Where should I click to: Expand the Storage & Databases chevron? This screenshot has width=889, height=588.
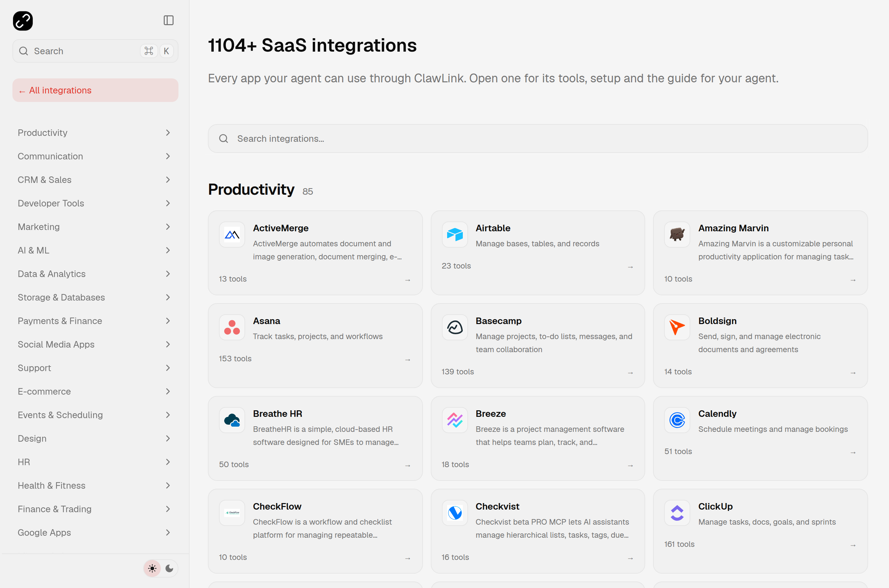click(x=168, y=297)
